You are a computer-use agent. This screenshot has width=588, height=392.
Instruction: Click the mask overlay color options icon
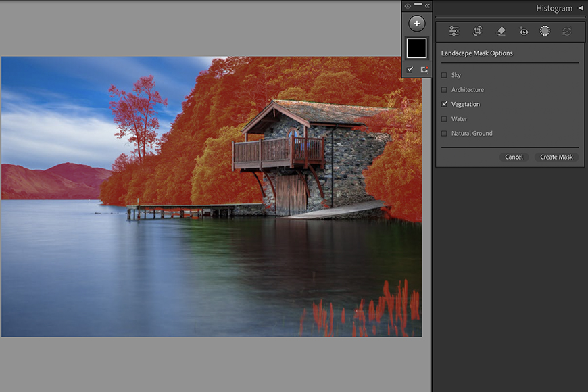point(424,70)
